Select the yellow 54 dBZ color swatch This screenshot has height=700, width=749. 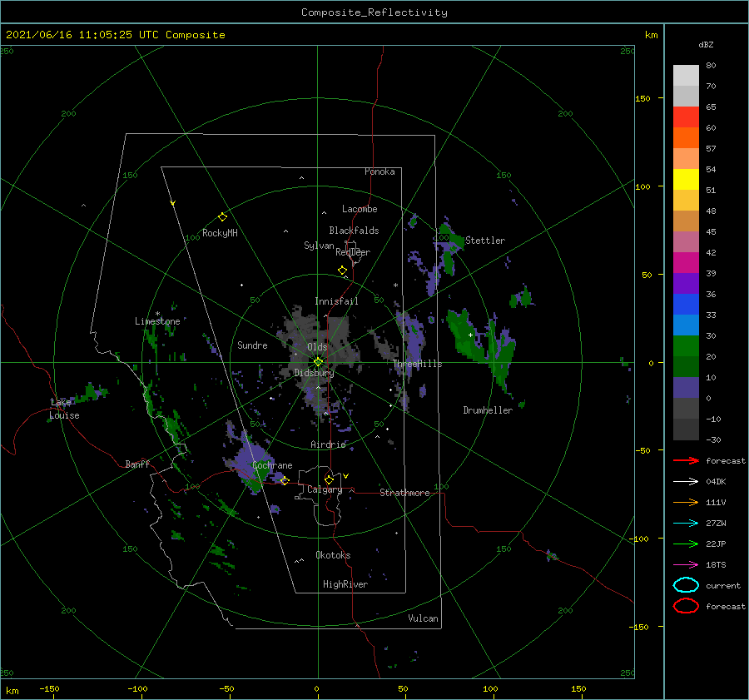(x=686, y=179)
